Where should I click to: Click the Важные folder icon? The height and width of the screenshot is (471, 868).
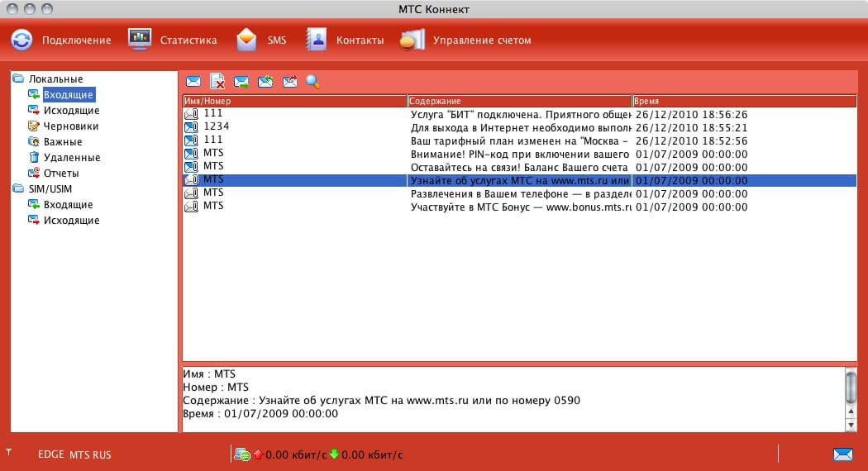point(34,141)
